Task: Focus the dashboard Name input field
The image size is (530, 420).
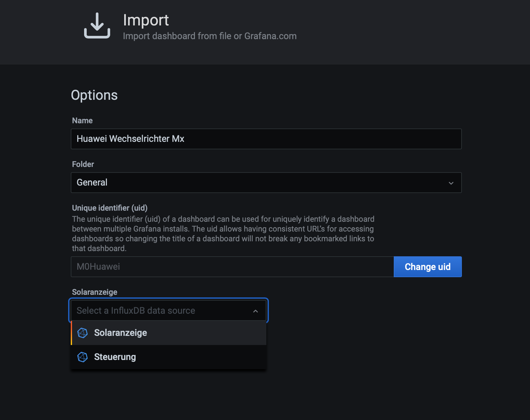Action: [x=266, y=139]
